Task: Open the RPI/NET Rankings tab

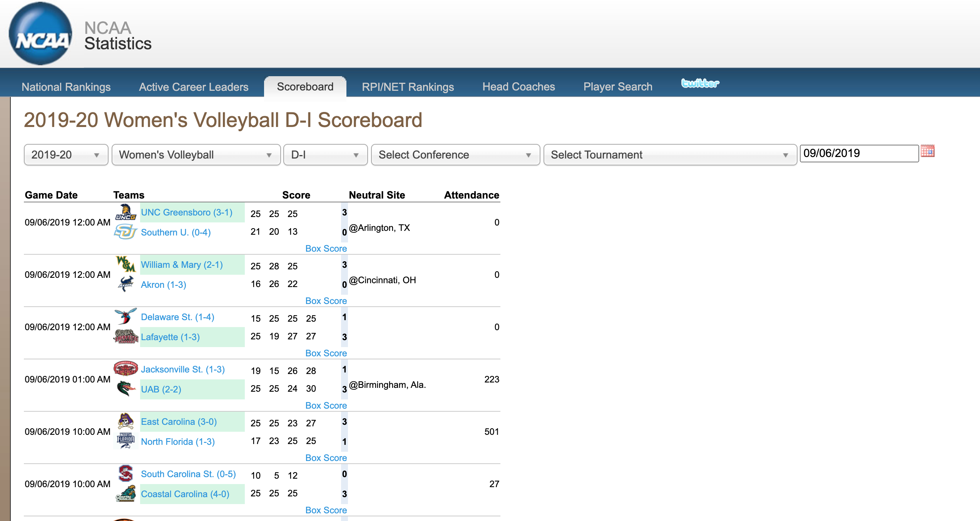Action: tap(408, 87)
